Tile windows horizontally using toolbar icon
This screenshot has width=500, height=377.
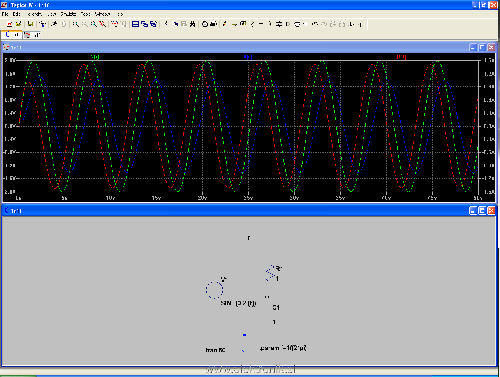[x=135, y=24]
